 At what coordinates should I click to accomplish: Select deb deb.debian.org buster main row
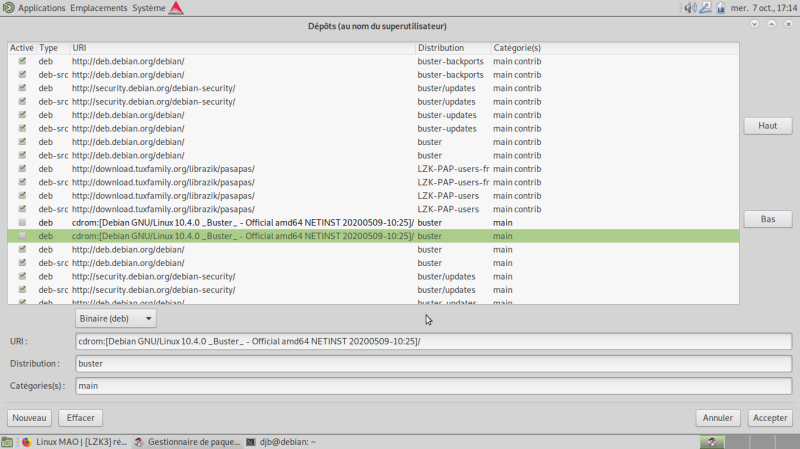(x=373, y=250)
